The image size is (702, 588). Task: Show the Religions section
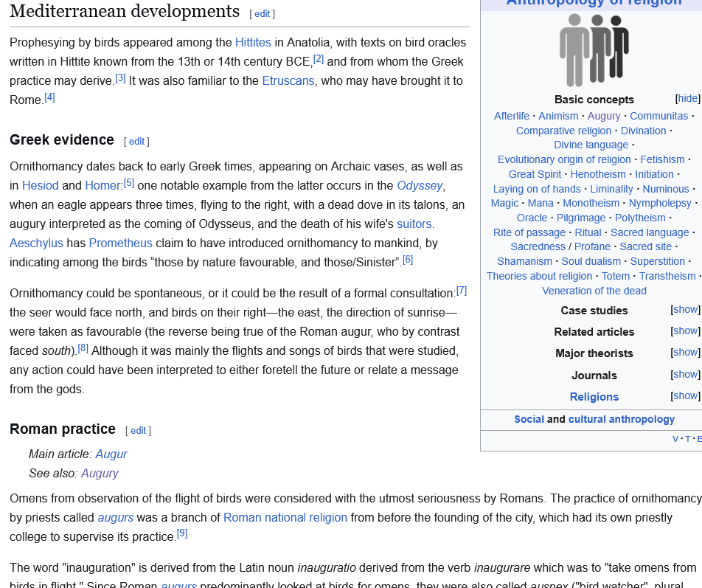click(x=686, y=396)
